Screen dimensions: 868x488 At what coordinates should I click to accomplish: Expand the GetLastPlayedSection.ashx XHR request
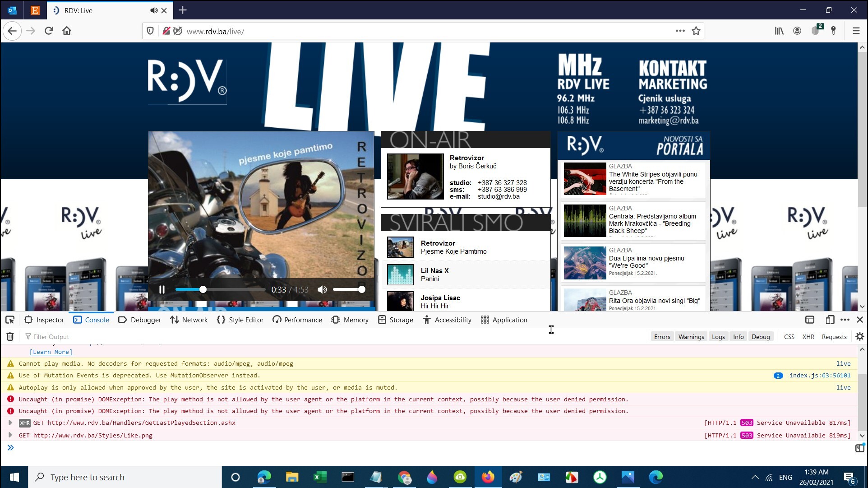[x=10, y=423]
